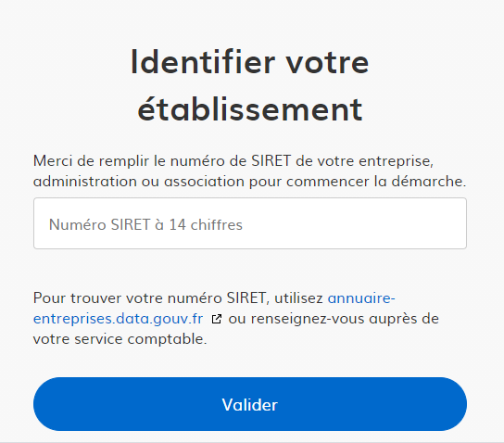The image size is (504, 443).
Task: Click the "Identifier votre établissement" heading
Action: pos(250,86)
